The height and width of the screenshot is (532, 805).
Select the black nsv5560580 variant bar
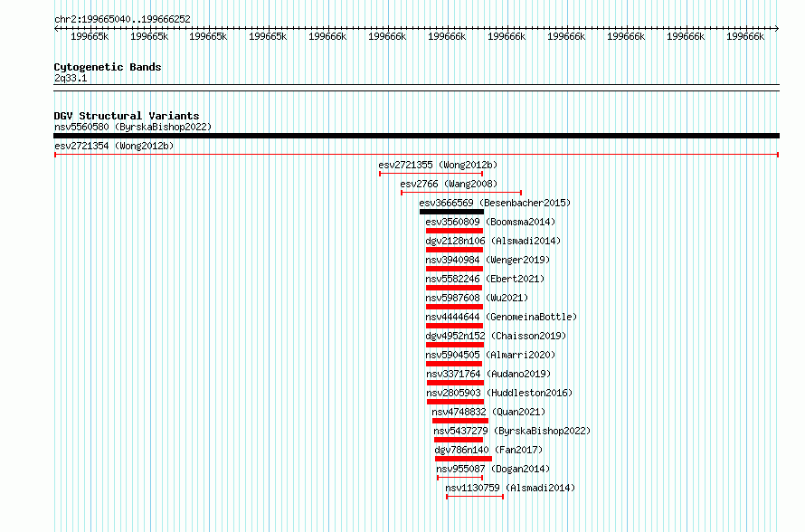(416, 136)
